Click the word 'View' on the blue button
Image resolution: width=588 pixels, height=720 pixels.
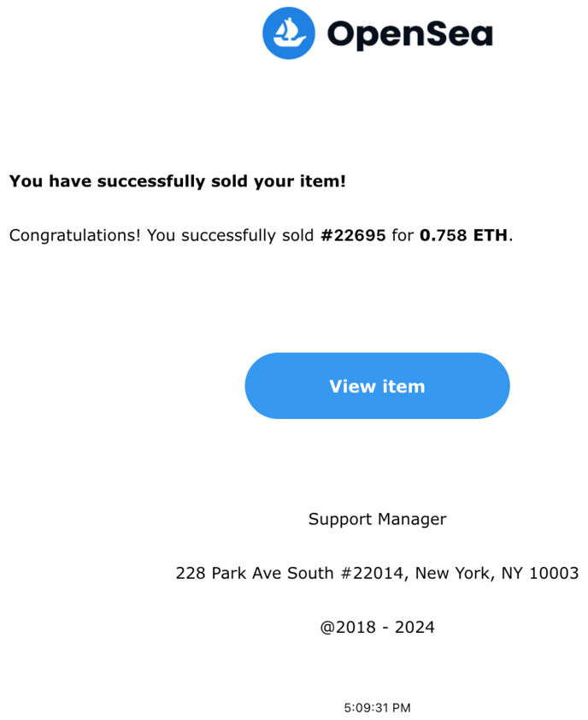tap(352, 387)
